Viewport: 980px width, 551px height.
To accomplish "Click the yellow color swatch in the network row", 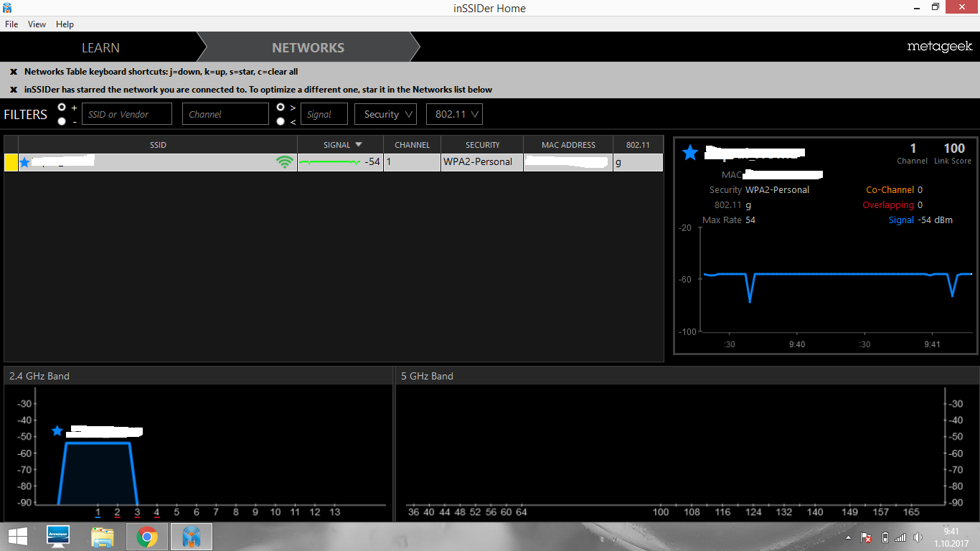I will coord(11,162).
